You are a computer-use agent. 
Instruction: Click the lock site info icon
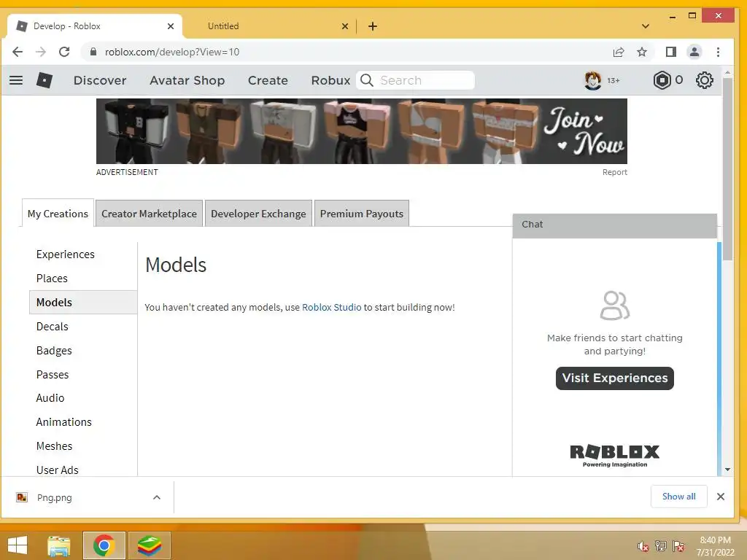pyautogui.click(x=93, y=52)
